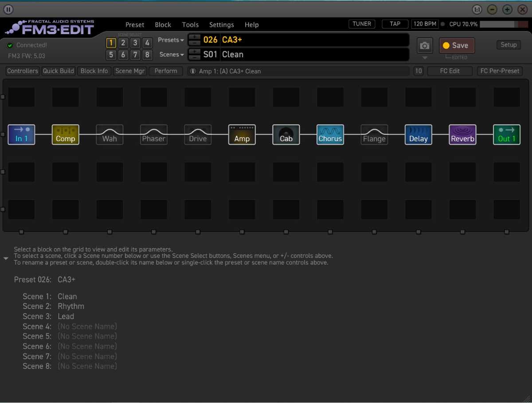Image resolution: width=532 pixels, height=403 pixels.
Task: Click the camera snapshot icon
Action: pos(425,45)
